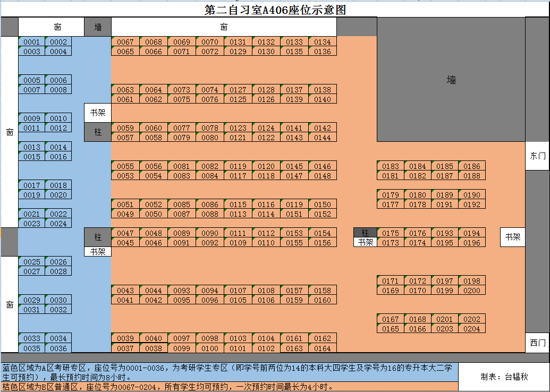Choose seat 0154 in the middle section
550x392 pixels.
[323, 233]
